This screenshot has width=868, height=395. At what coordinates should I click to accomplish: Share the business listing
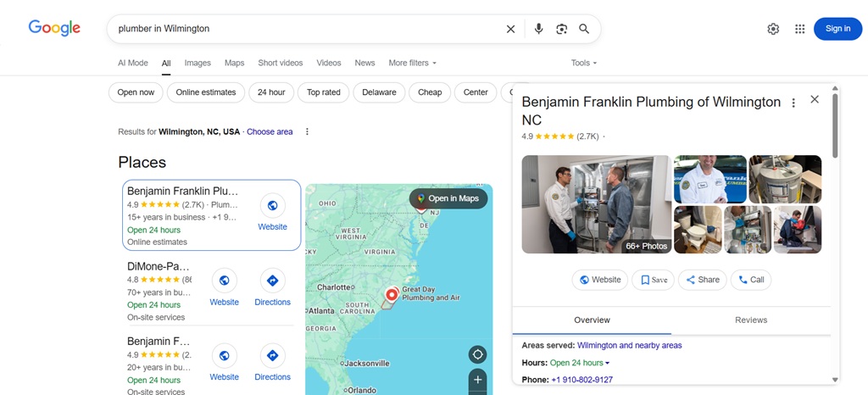703,280
